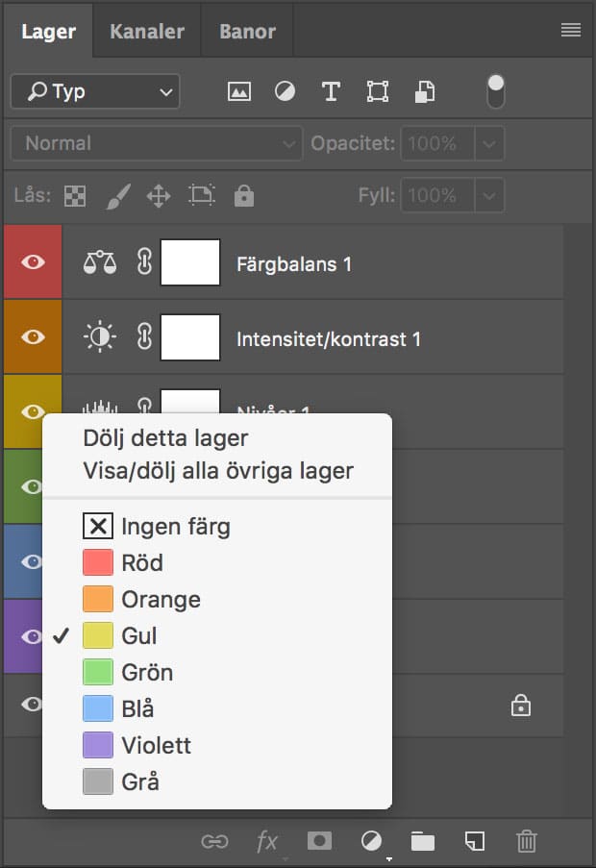
Task: Filter layers by type (T) icon
Action: [x=331, y=91]
